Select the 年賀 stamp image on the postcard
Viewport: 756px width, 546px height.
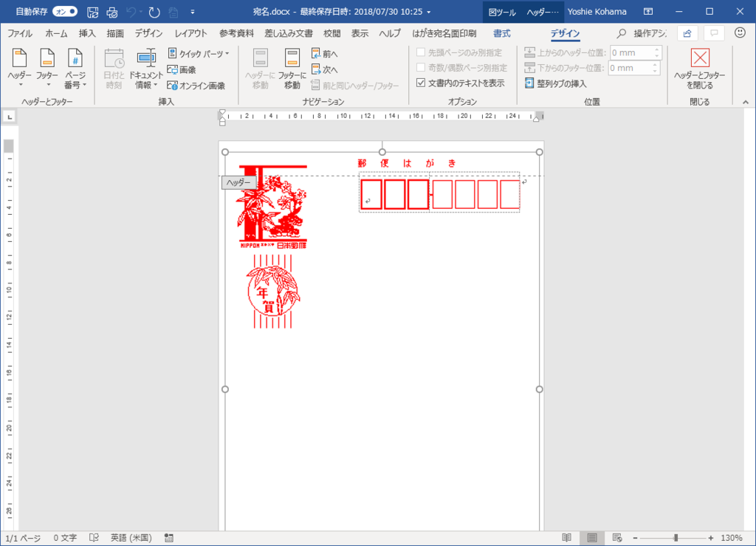[273, 291]
